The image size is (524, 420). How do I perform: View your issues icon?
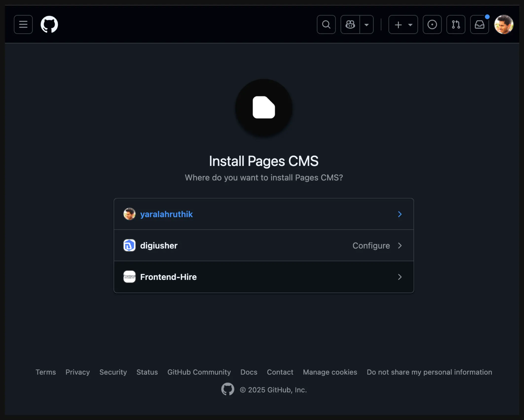pos(432,24)
